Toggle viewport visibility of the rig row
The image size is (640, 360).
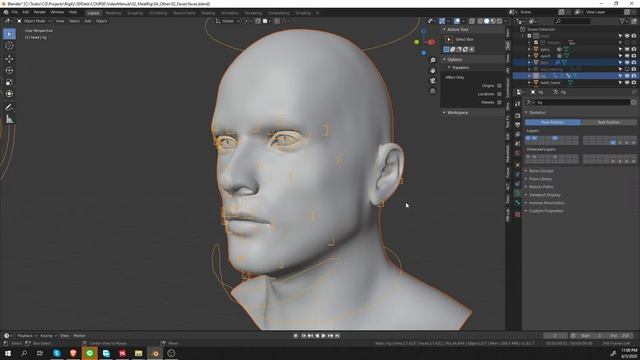point(627,76)
